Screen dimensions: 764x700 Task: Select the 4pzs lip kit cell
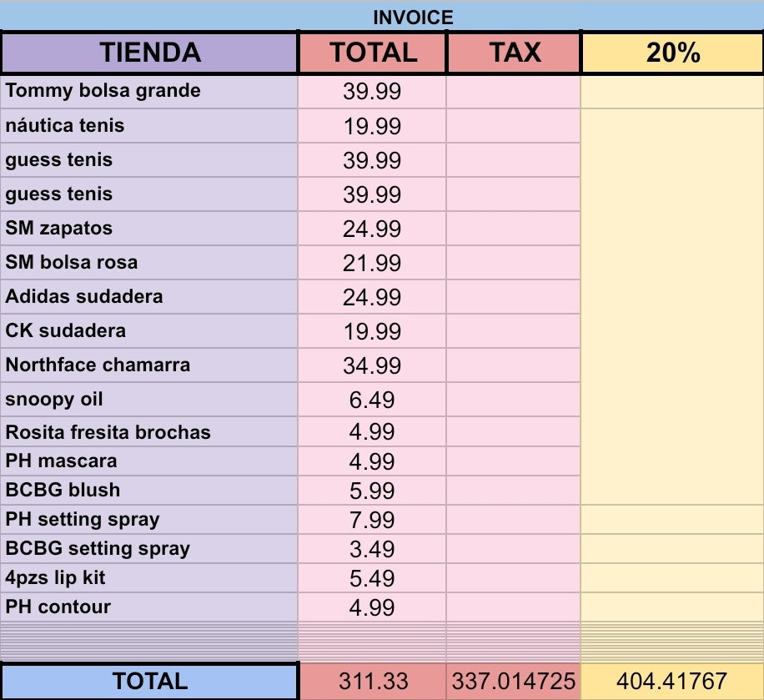150,578
